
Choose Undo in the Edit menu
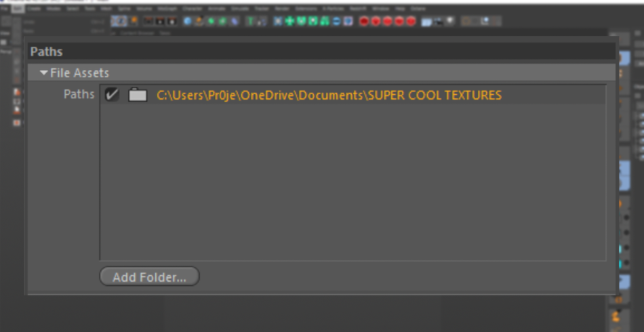click(x=29, y=22)
